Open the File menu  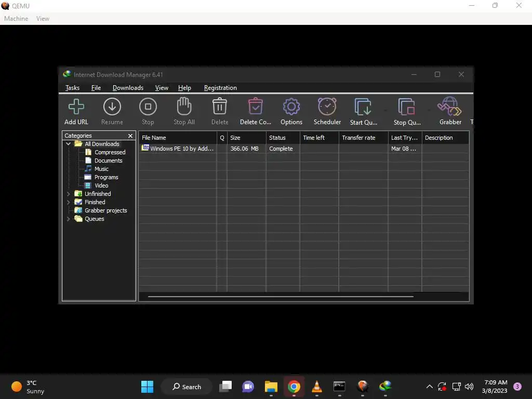(x=96, y=88)
